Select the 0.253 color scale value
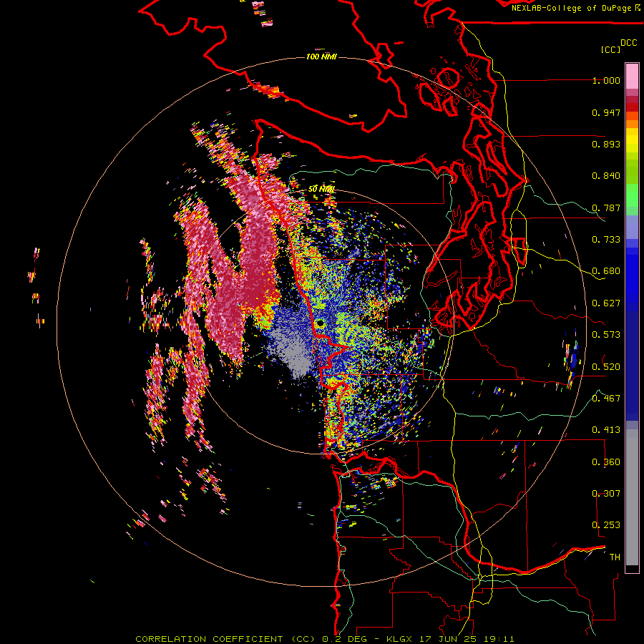644x644 pixels. [x=606, y=525]
